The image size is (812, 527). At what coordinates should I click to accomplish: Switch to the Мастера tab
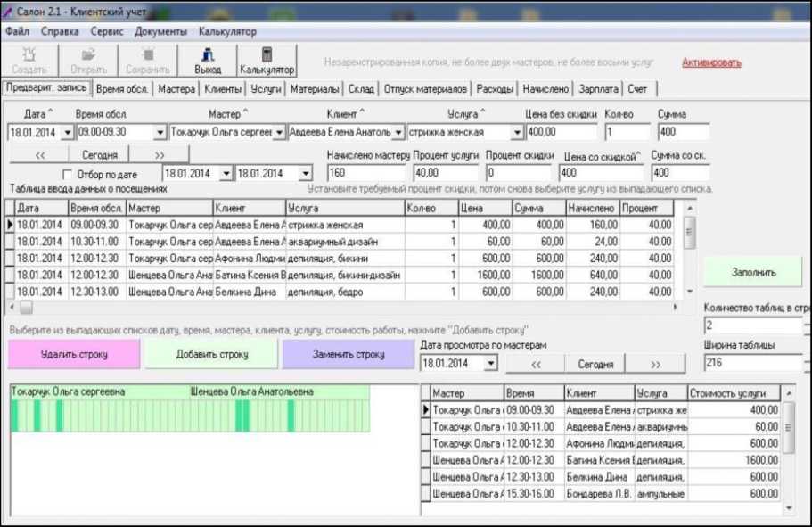pyautogui.click(x=176, y=89)
